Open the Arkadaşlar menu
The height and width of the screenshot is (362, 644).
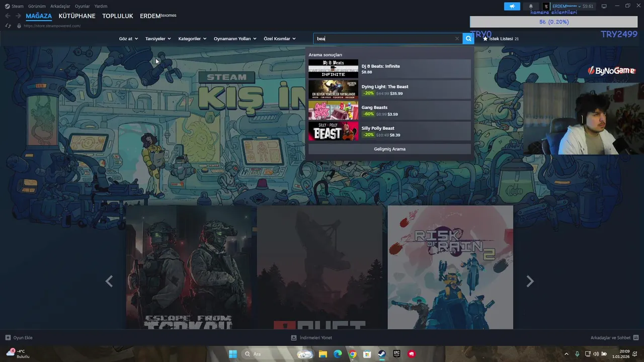click(x=60, y=6)
